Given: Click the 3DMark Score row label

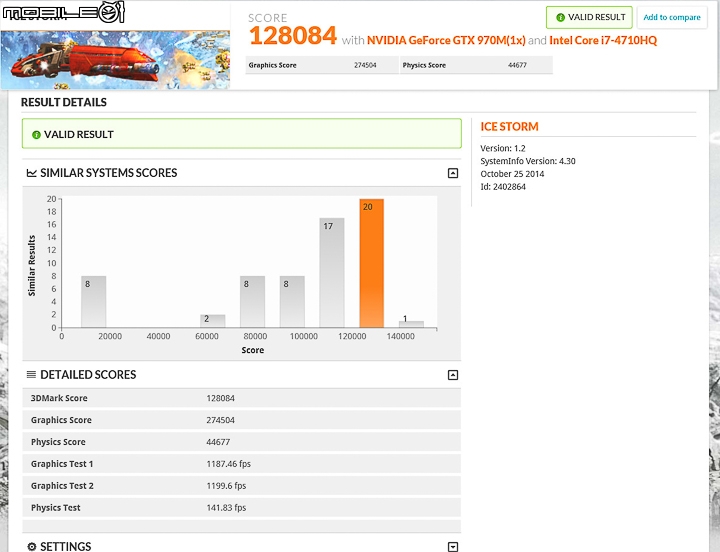Looking at the screenshot, I should click(59, 398).
